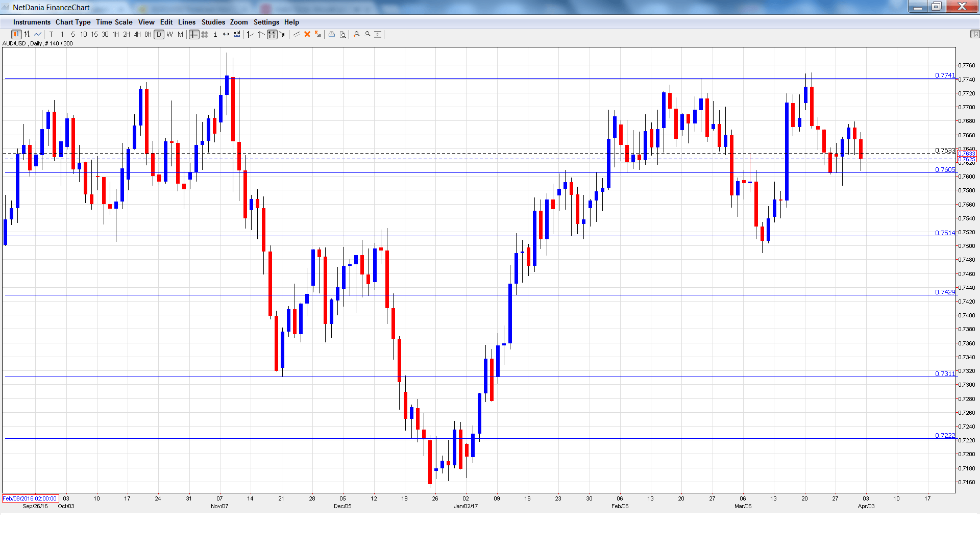Click the zoom in magnifier icon
The height and width of the screenshot is (551, 980).
tap(357, 34)
